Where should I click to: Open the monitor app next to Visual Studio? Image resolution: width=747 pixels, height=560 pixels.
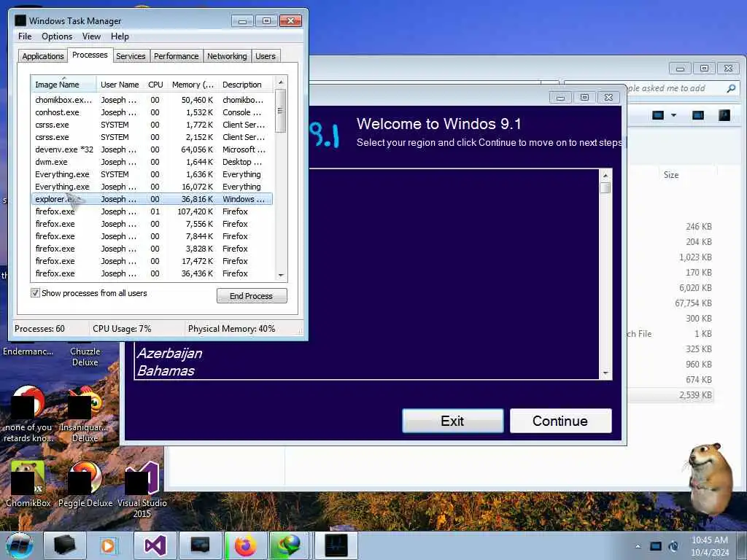pos(200,545)
